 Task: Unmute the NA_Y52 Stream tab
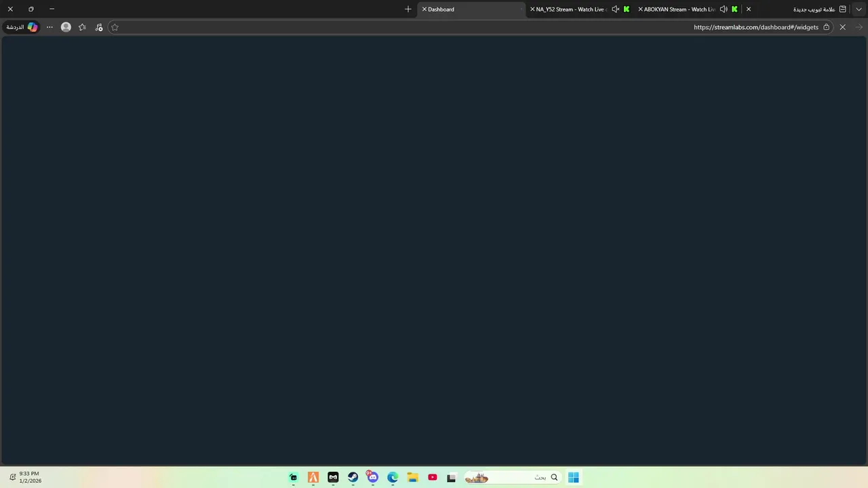pos(615,9)
